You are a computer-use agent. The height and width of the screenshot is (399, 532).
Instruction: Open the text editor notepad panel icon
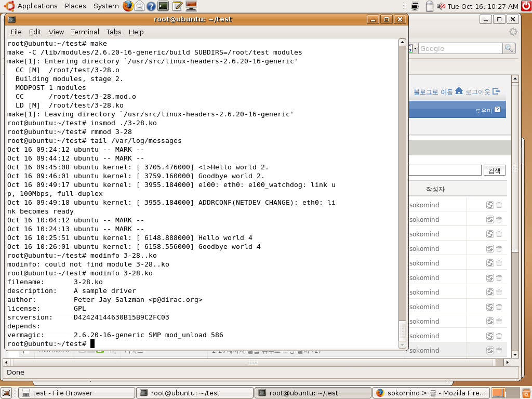[x=177, y=6]
